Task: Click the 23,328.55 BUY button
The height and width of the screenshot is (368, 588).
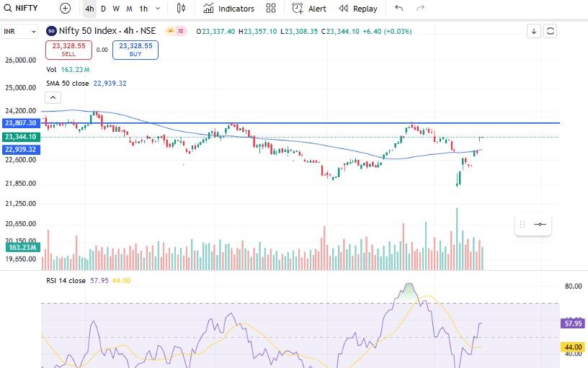Action: (135, 50)
